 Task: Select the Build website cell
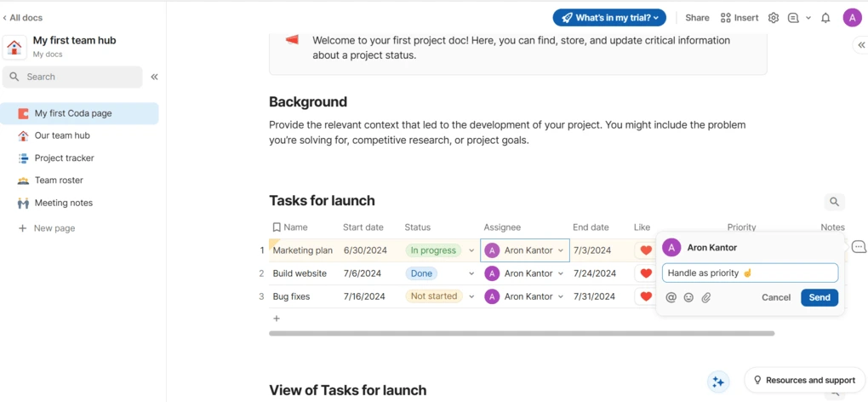pyautogui.click(x=300, y=273)
